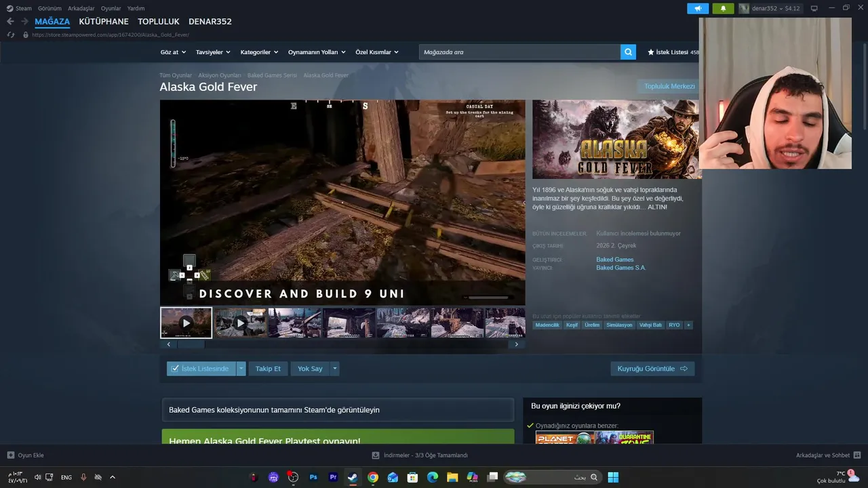Screen dimensions: 868x488
Task: Open the Yok Say dropdown arrow
Action: click(334, 369)
